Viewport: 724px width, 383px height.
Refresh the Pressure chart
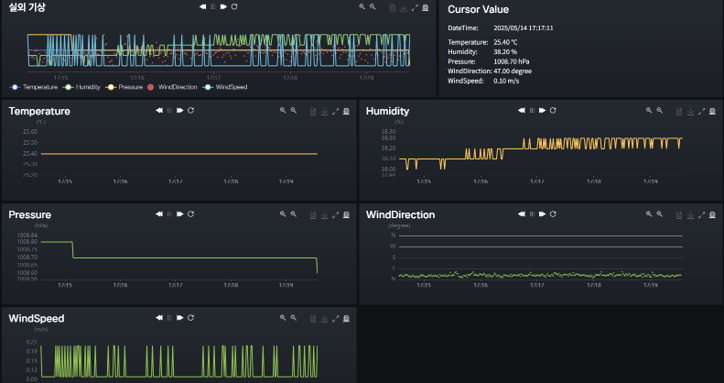tap(191, 214)
